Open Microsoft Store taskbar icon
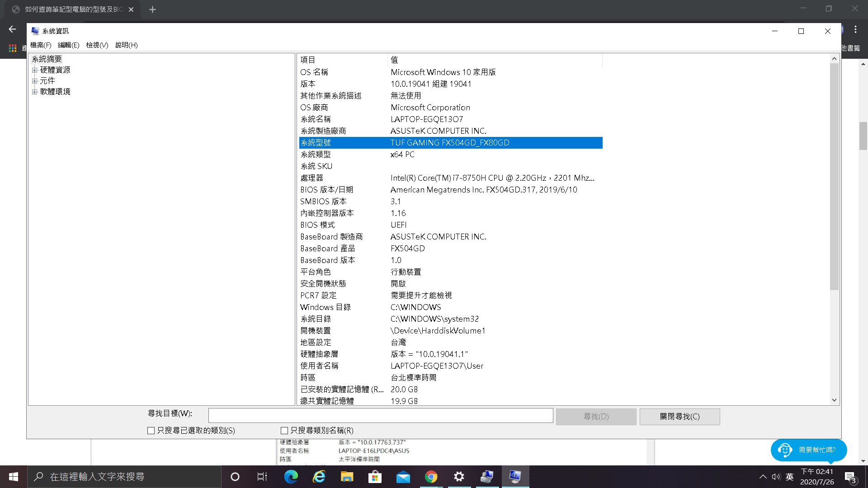This screenshot has width=868, height=488. (x=375, y=477)
